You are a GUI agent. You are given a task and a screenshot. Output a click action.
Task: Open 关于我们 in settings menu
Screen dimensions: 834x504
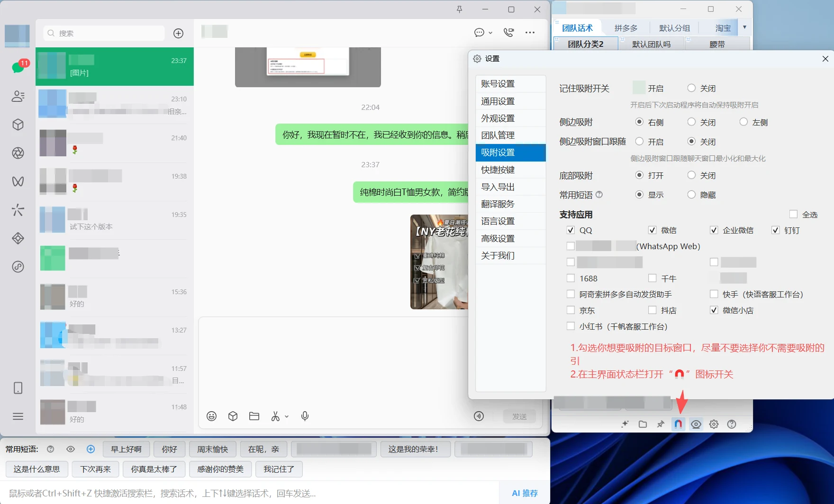pos(510,256)
